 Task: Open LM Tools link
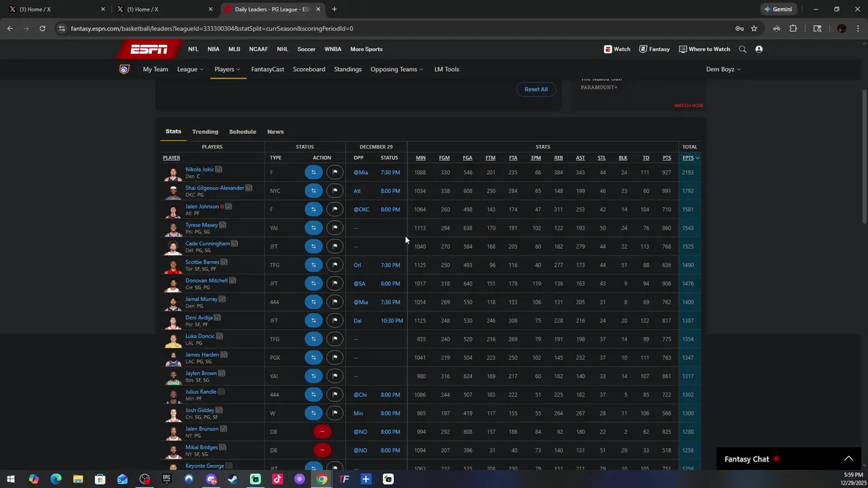[447, 69]
